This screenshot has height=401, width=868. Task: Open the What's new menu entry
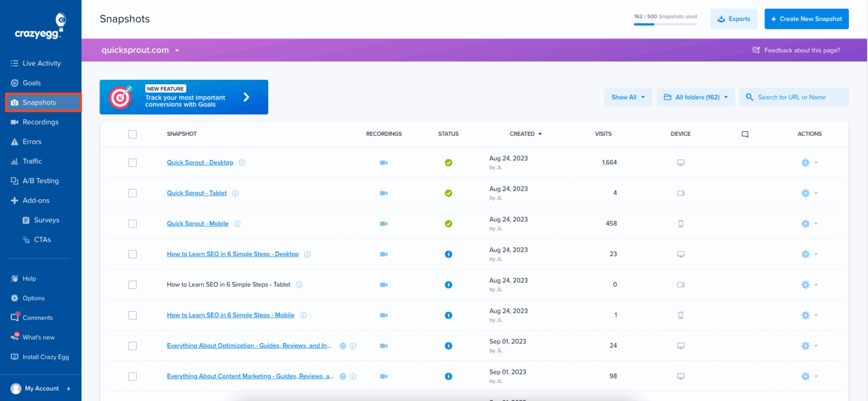(x=38, y=337)
